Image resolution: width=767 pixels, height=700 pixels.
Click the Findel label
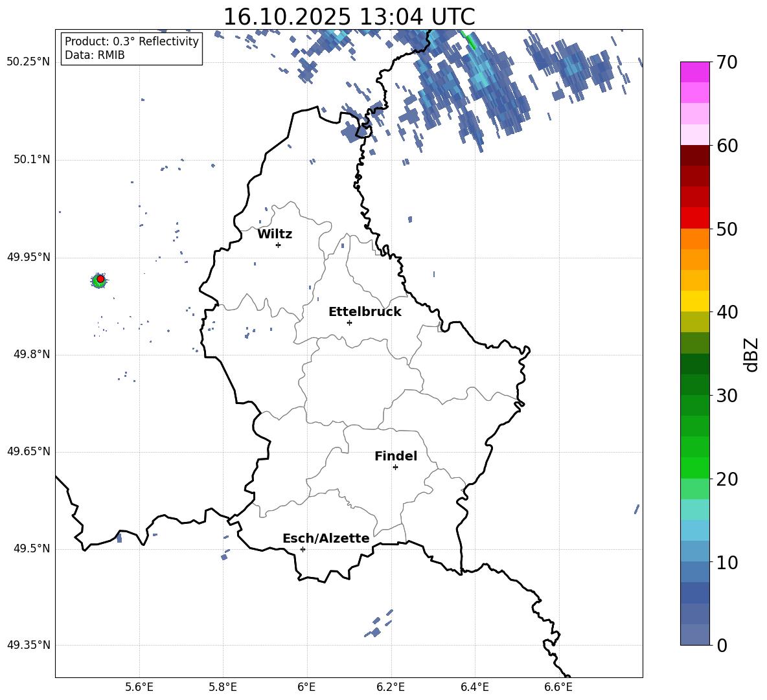pyautogui.click(x=396, y=456)
